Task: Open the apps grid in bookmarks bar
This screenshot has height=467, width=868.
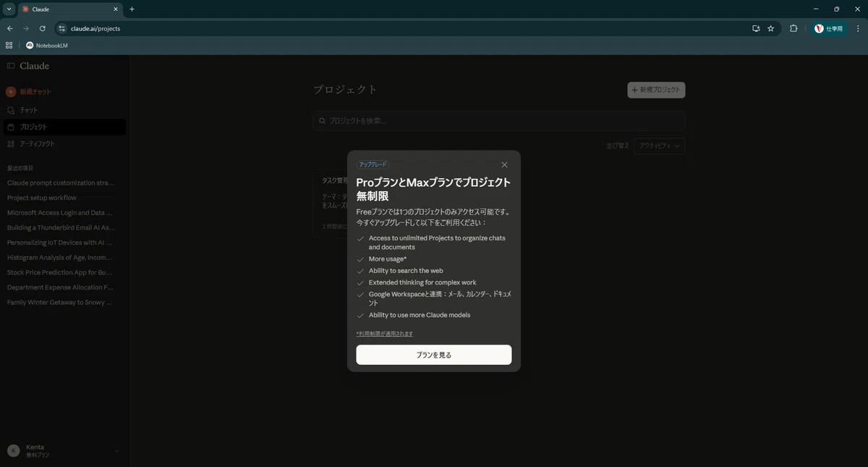Action: point(9,45)
